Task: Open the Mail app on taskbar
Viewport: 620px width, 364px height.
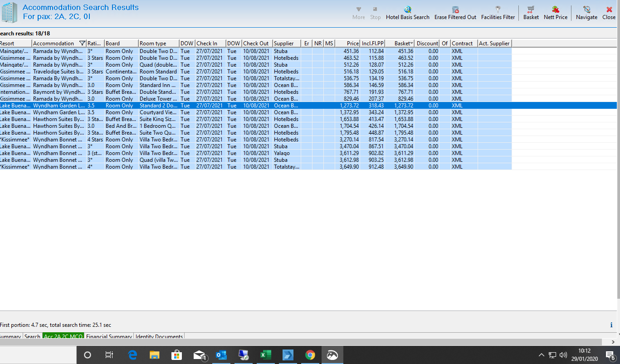Action: [x=200, y=355]
